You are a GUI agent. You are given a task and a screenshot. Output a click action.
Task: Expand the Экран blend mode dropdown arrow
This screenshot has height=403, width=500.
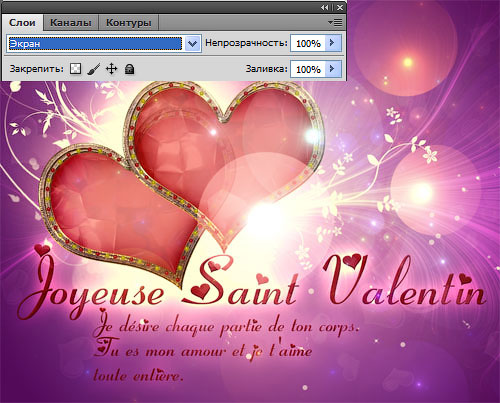193,43
